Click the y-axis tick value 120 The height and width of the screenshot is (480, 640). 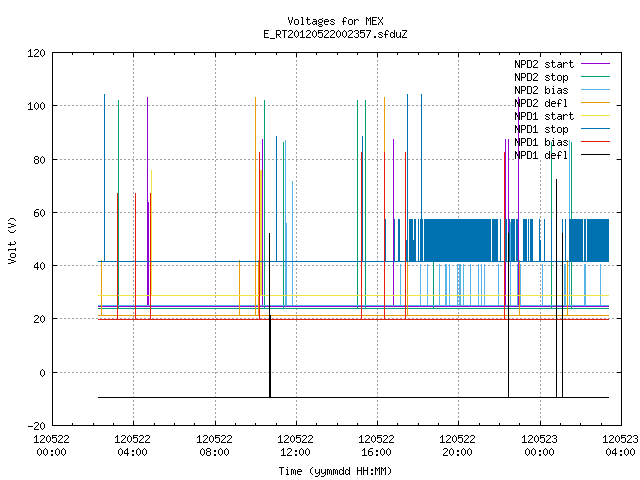coord(36,53)
